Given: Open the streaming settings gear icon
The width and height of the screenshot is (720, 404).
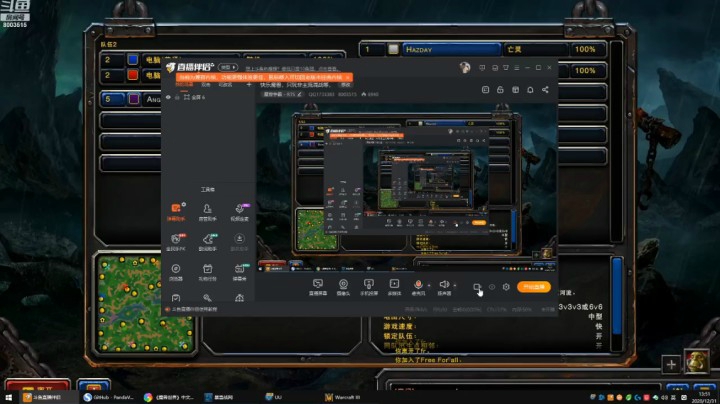Looking at the screenshot, I should tap(506, 286).
